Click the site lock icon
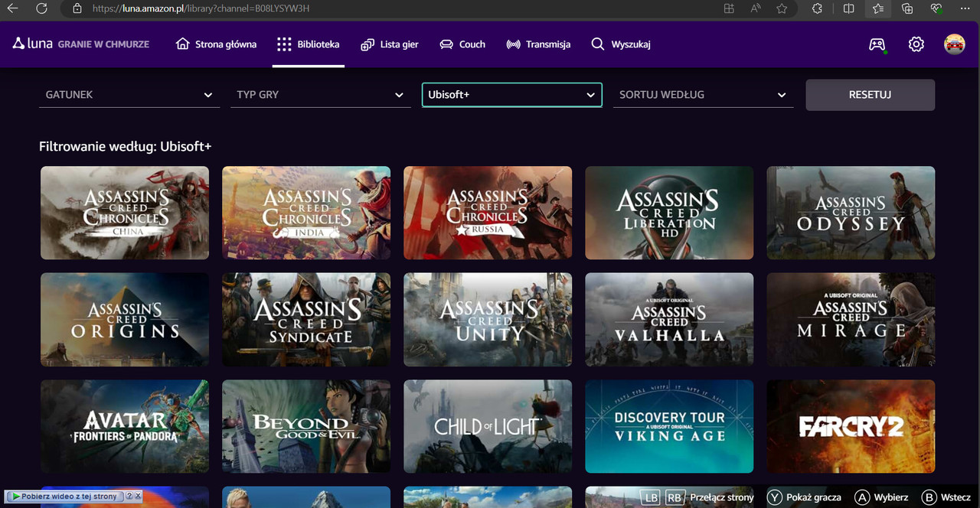980x508 pixels. (77, 8)
